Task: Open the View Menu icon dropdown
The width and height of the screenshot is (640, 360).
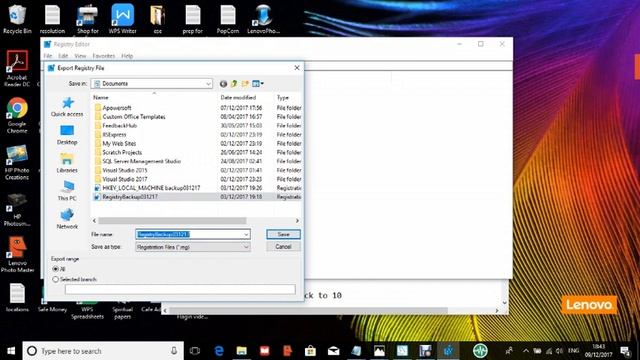Action: 258,84
